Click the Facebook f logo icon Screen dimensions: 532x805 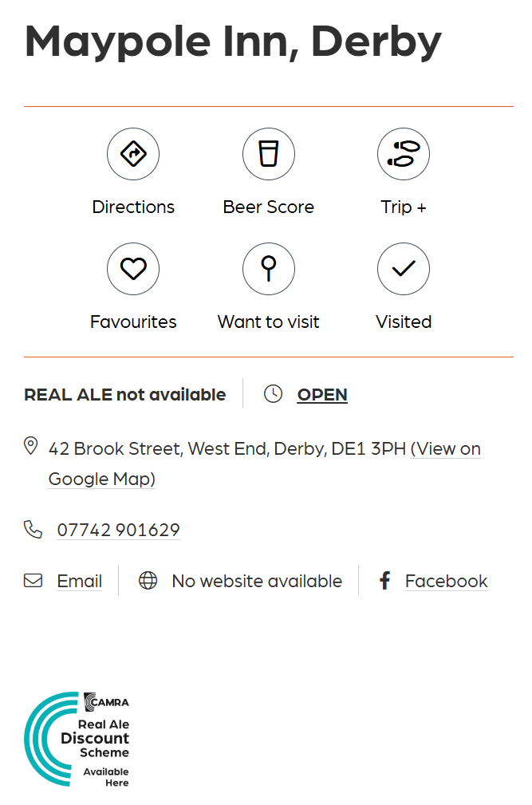click(384, 581)
